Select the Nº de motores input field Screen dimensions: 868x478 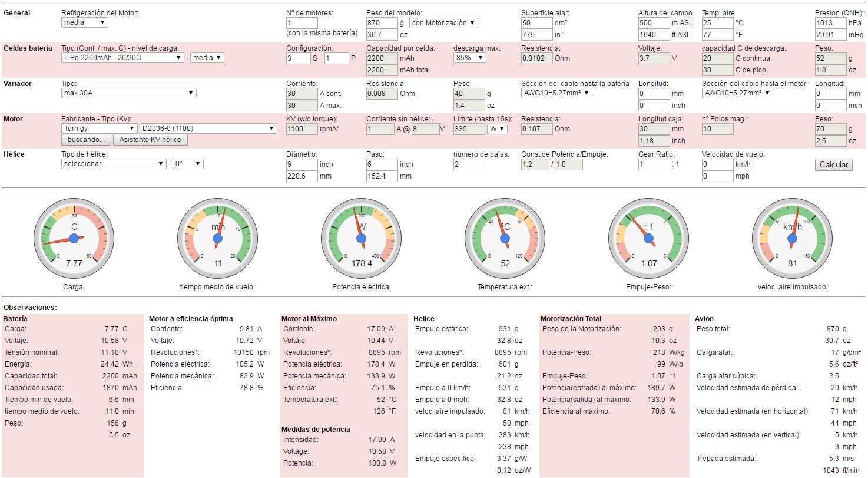(x=302, y=23)
